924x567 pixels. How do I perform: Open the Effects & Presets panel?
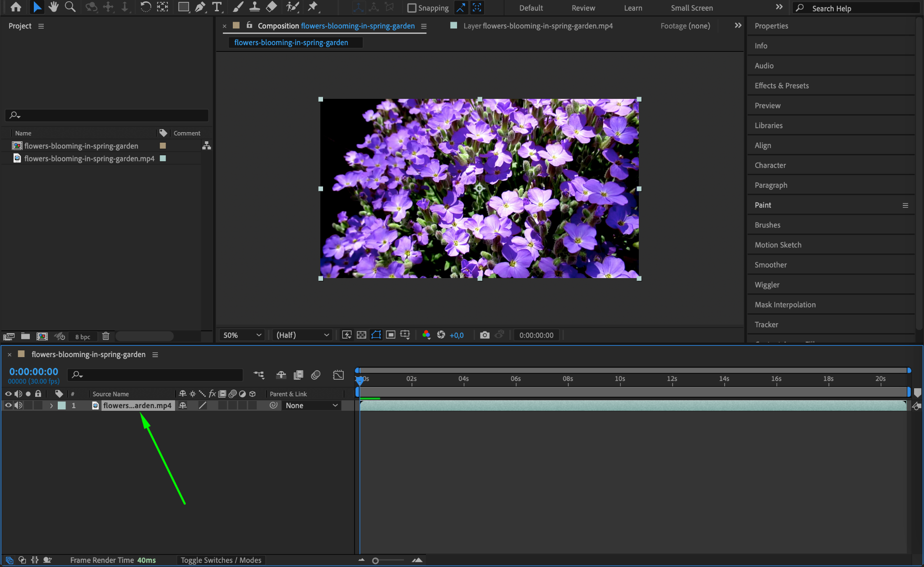click(781, 86)
